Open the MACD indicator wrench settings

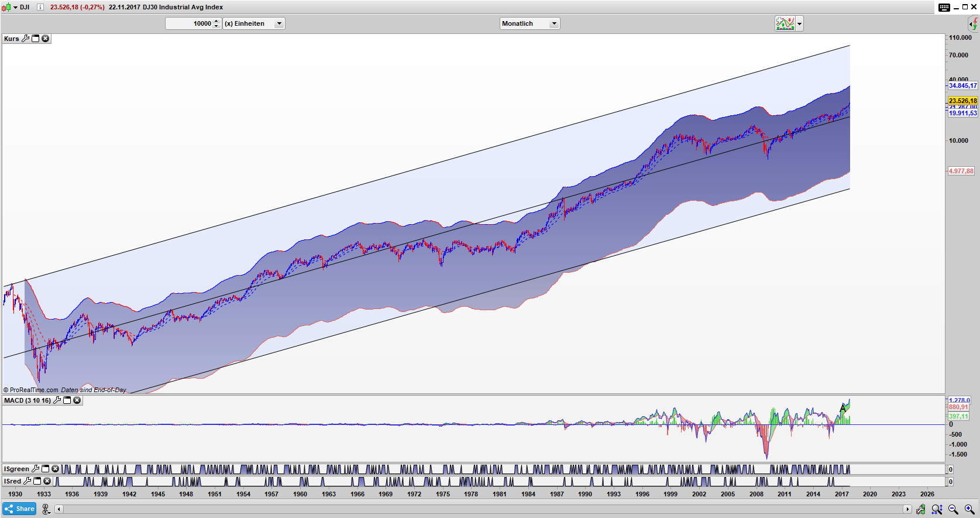[57, 400]
